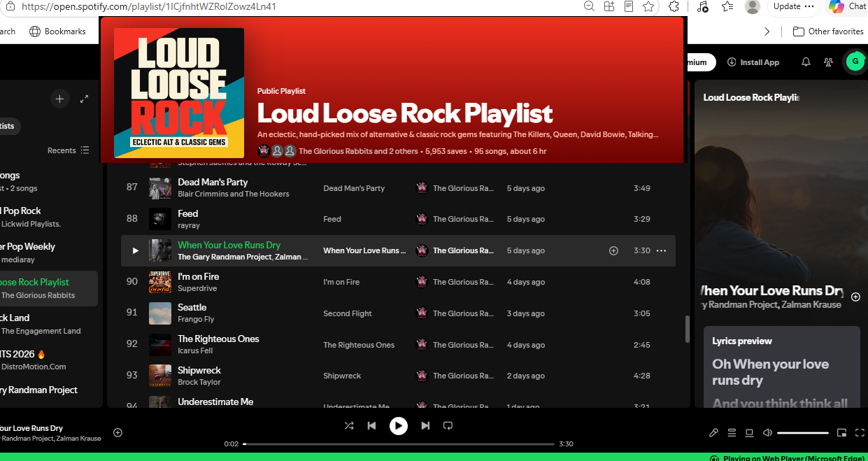868x461 pixels.
Task: Click Install App button
Action: pos(753,62)
